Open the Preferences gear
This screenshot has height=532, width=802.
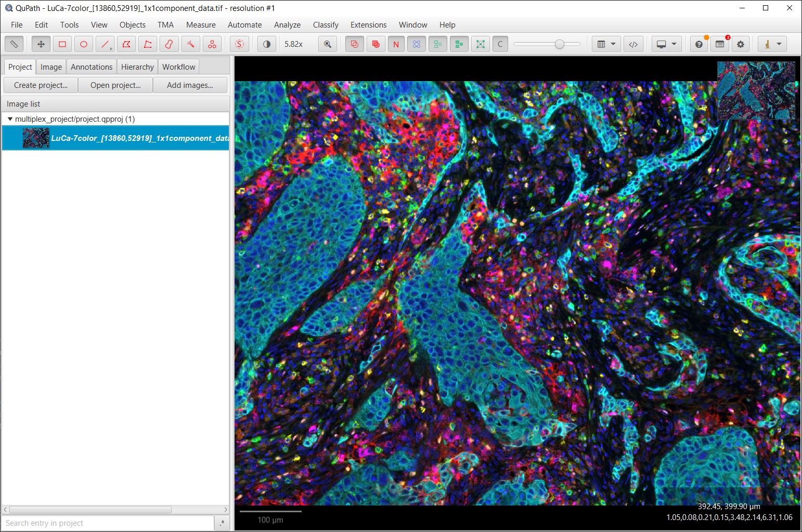pos(741,44)
